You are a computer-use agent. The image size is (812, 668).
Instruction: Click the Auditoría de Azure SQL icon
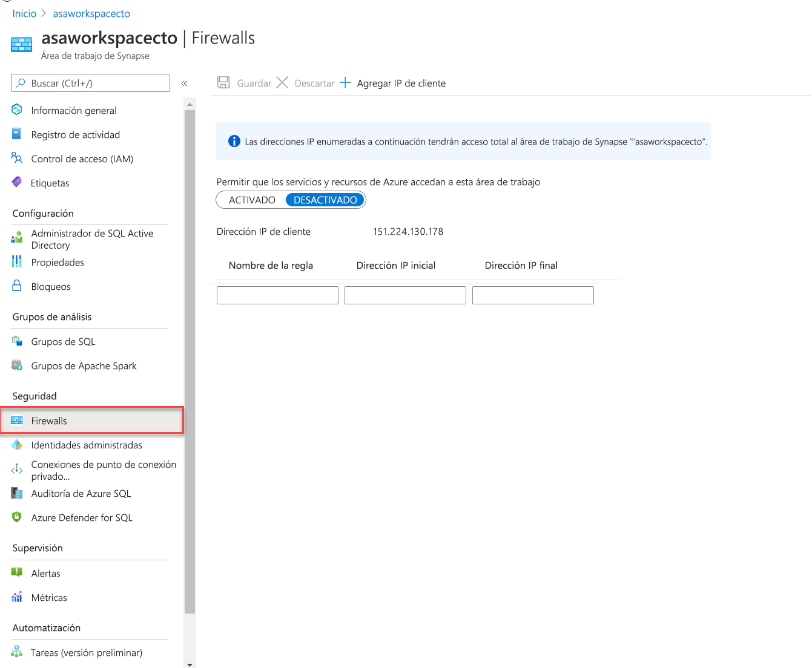pos(17,493)
